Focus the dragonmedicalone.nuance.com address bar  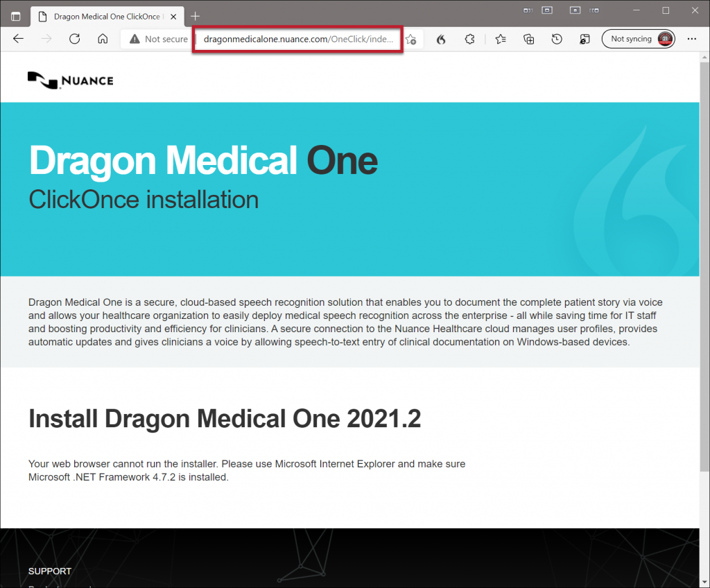click(298, 40)
